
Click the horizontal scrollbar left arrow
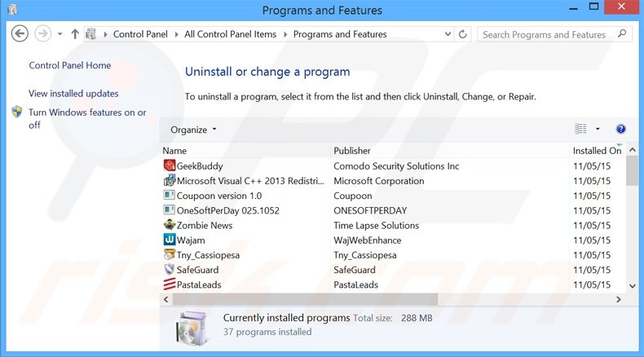(166, 299)
